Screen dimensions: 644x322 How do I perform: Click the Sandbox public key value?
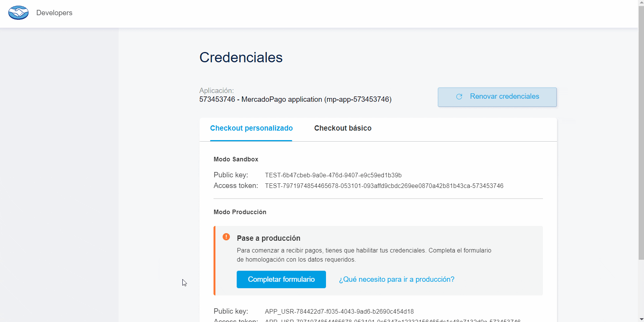(x=333, y=175)
